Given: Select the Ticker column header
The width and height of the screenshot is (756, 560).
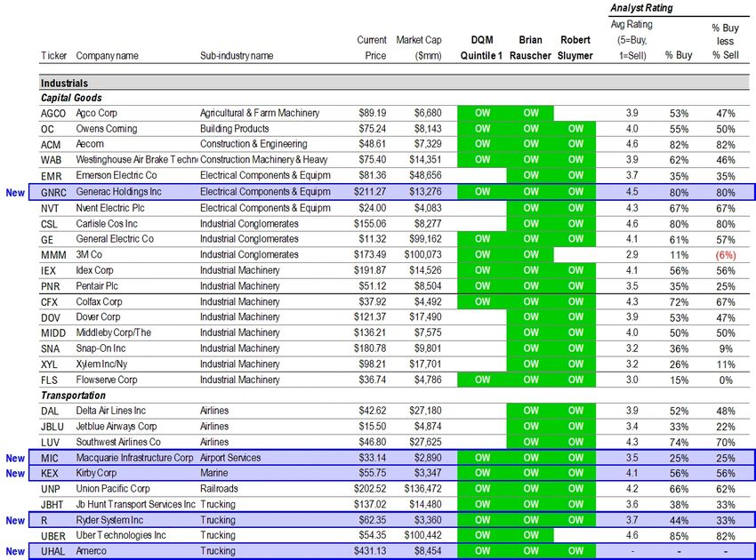Looking at the screenshot, I should (53, 56).
